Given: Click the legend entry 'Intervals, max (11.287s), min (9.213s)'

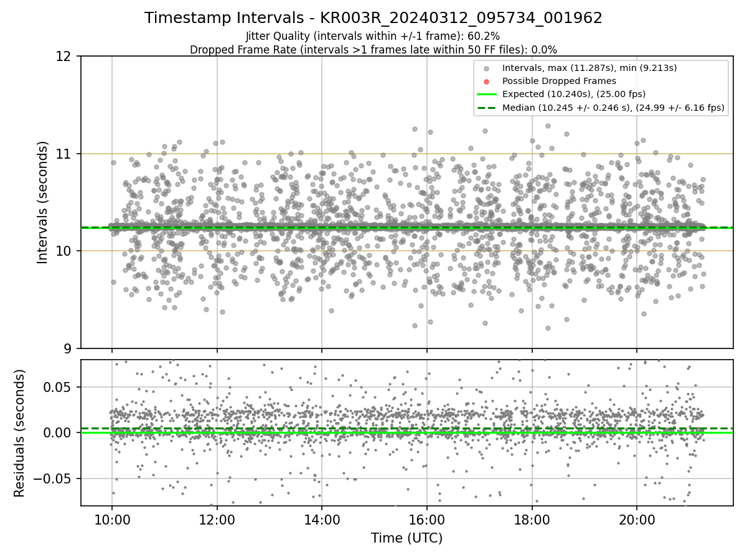Looking at the screenshot, I should (589, 68).
